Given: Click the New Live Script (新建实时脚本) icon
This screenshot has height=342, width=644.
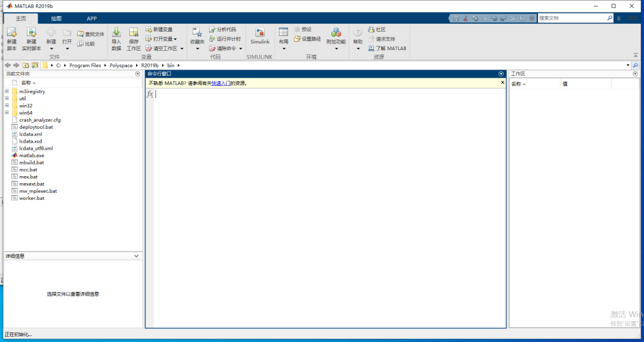Looking at the screenshot, I should [31, 32].
